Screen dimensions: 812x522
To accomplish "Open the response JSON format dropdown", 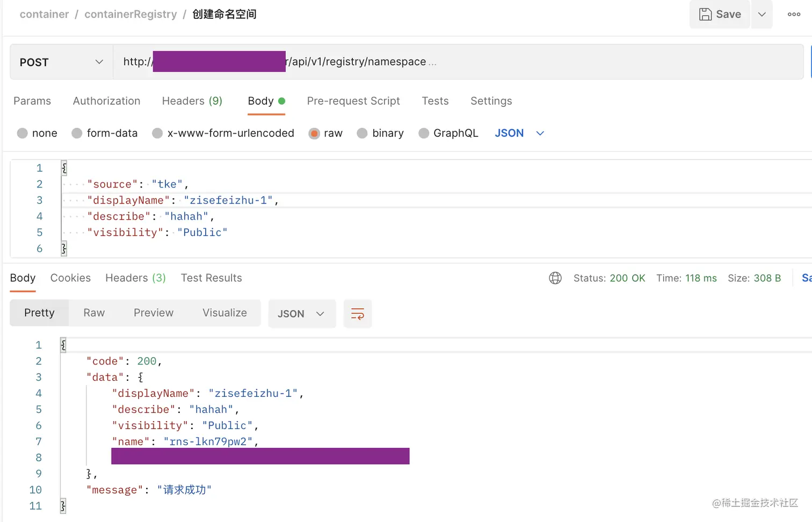I will click(x=301, y=314).
